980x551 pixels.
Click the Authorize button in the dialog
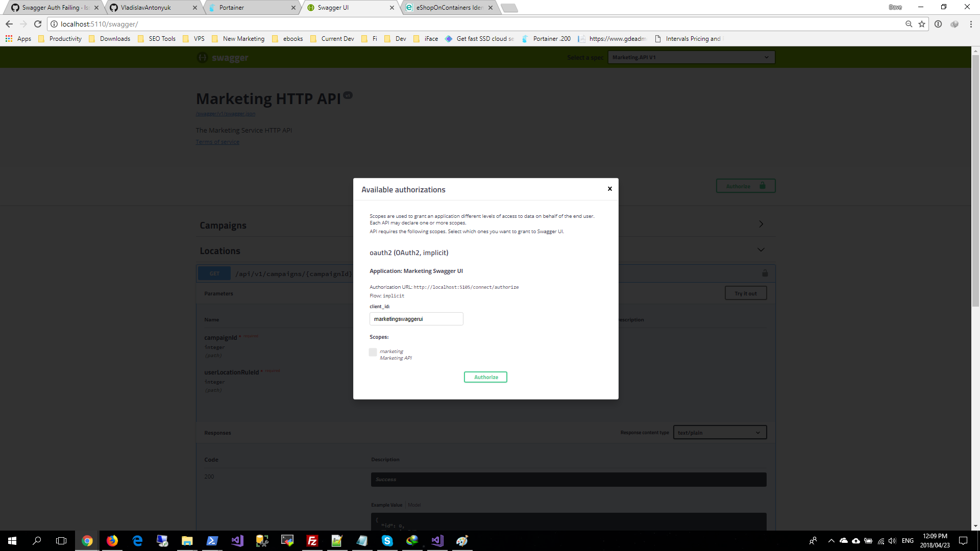(x=485, y=377)
